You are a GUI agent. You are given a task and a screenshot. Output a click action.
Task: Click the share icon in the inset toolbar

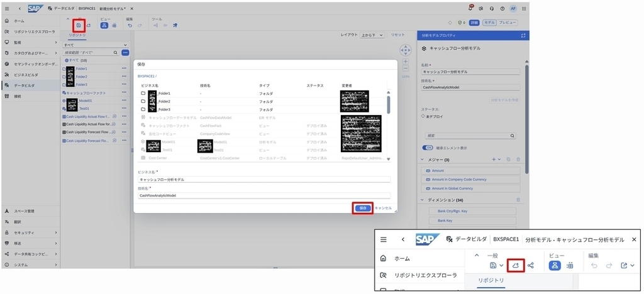click(531, 265)
